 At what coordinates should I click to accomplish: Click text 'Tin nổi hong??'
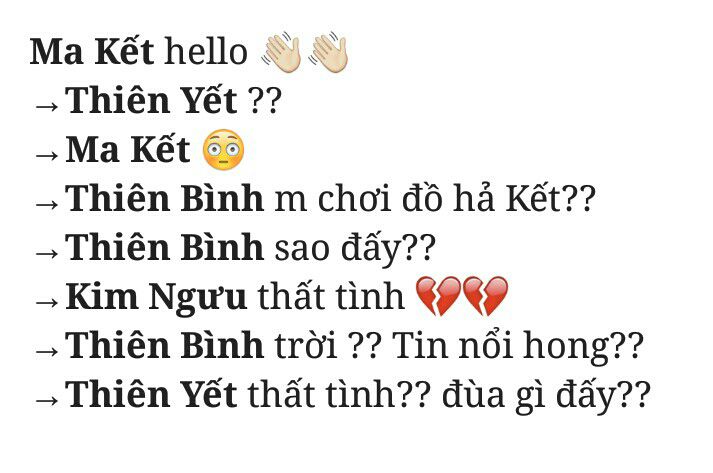[x=517, y=347]
